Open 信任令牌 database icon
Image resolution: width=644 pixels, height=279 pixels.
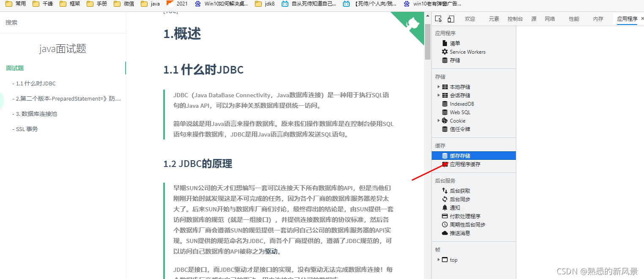pos(445,129)
